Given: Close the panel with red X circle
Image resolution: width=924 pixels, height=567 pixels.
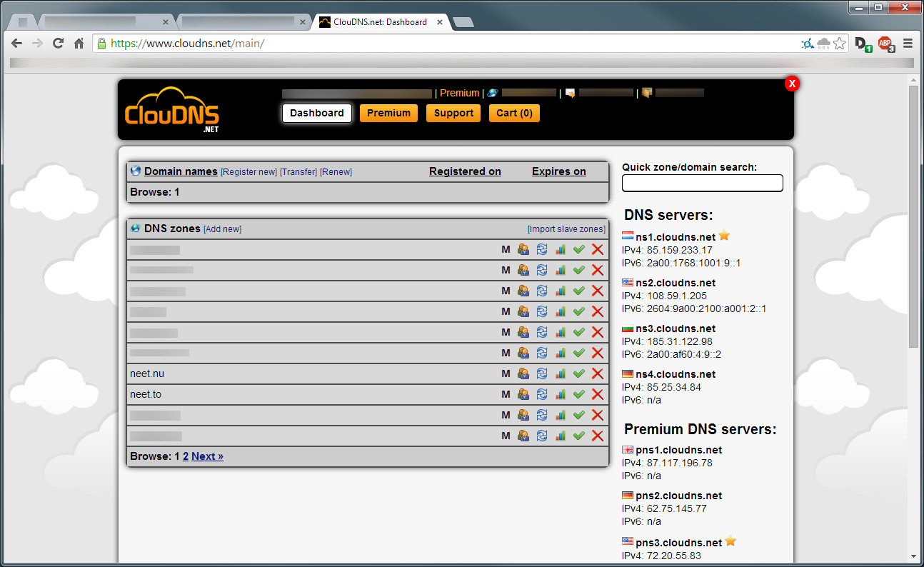Looking at the screenshot, I should pyautogui.click(x=791, y=84).
